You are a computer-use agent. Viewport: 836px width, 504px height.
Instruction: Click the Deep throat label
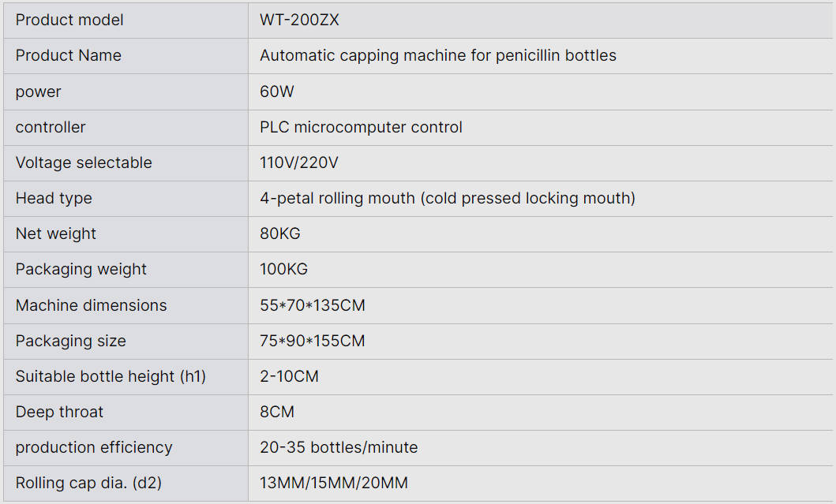tap(59, 412)
